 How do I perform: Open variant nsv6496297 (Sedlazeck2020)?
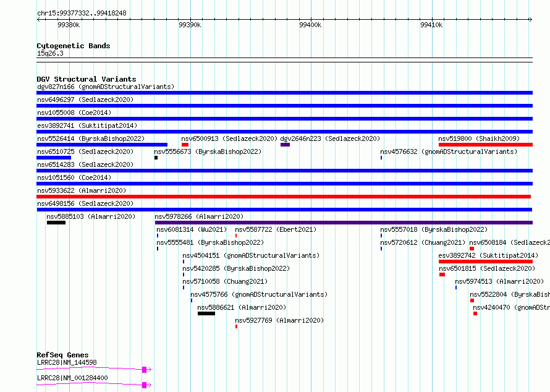[85, 100]
